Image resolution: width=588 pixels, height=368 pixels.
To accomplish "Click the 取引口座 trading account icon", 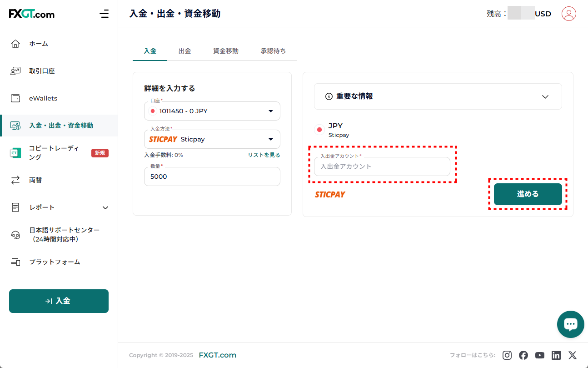I will click(x=15, y=71).
